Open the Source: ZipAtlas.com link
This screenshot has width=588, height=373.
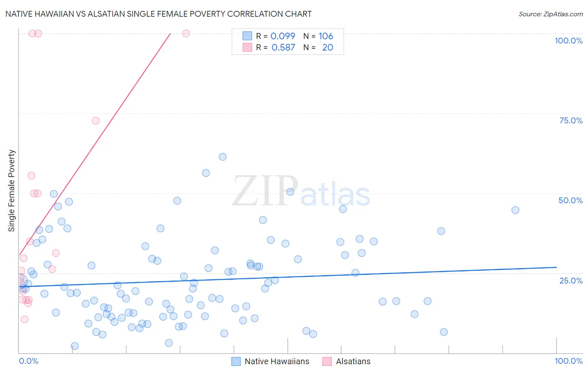pos(550,14)
